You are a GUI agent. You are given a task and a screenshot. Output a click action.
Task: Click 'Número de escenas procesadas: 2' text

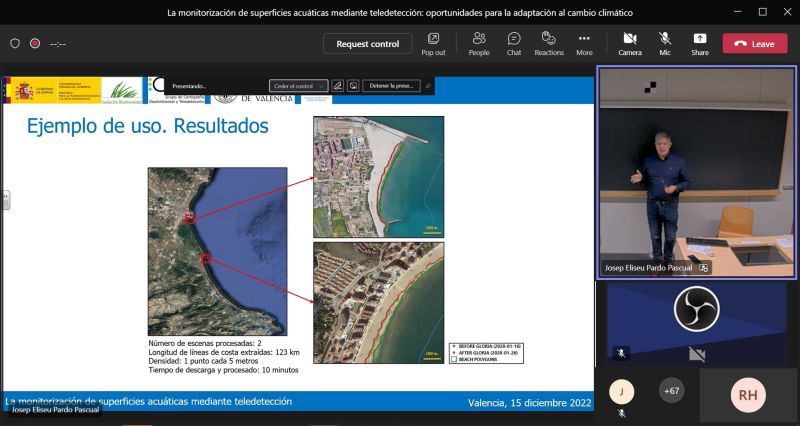tap(205, 343)
